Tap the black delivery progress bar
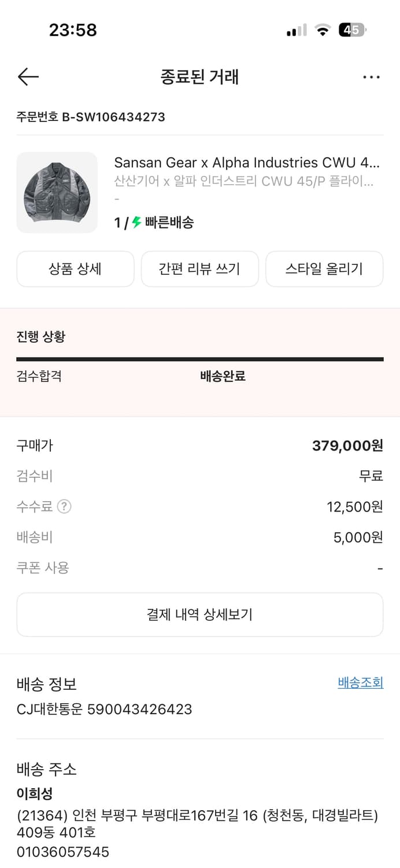400x868 pixels. pyautogui.click(x=199, y=359)
